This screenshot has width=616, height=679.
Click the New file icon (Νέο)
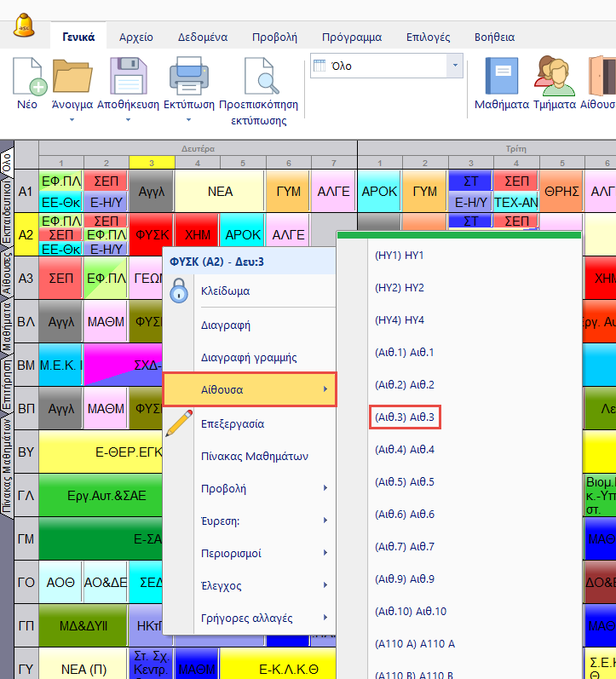[x=27, y=78]
